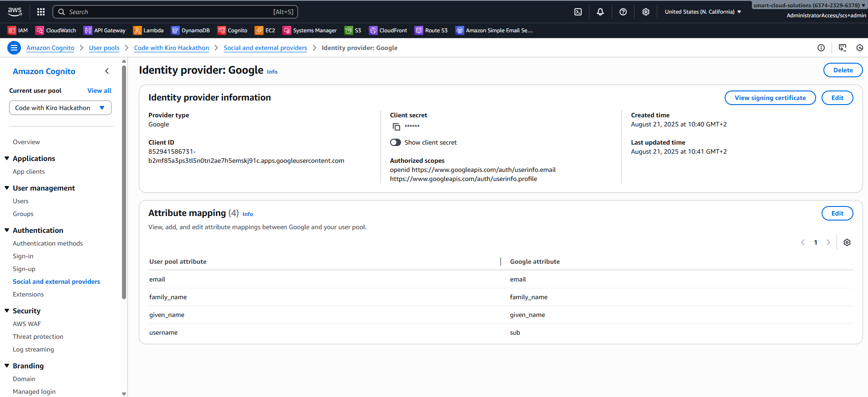The width and height of the screenshot is (868, 397).
Task: Go to User pools breadcrumb
Action: tap(104, 48)
